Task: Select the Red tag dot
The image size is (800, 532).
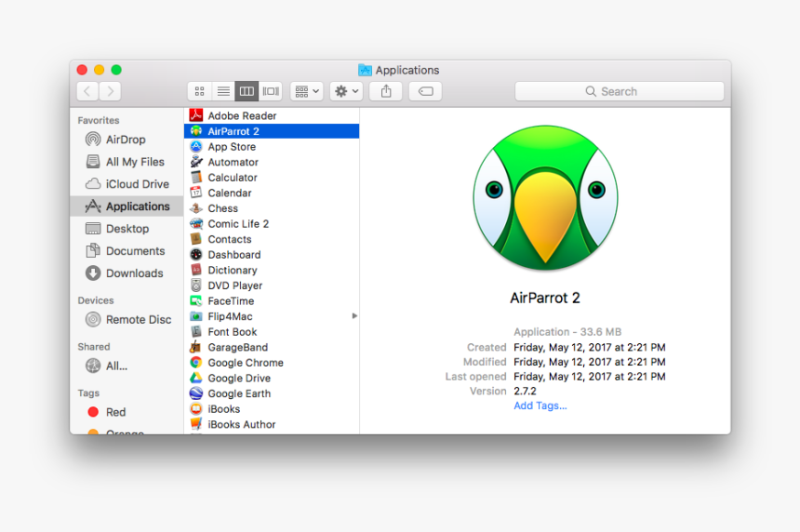Action: point(93,412)
